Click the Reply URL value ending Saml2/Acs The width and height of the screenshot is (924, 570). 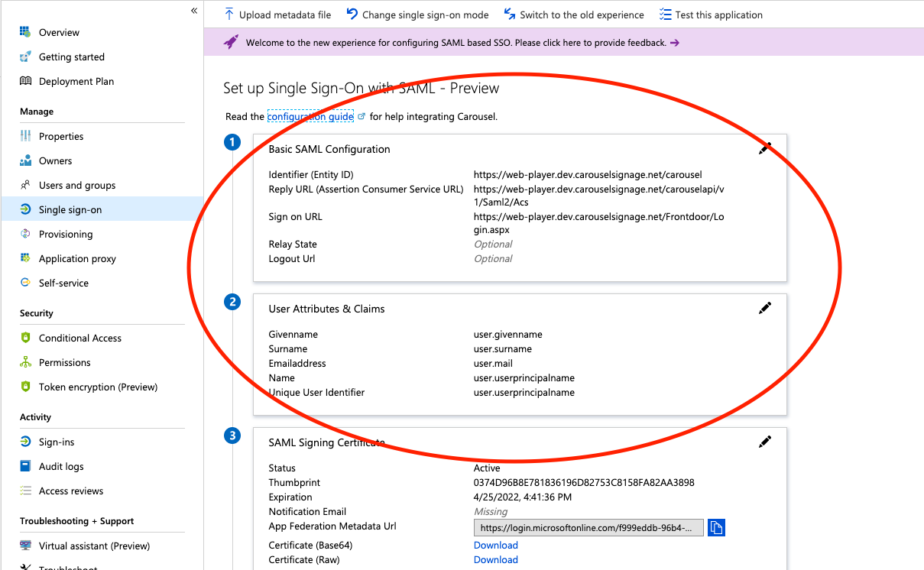tap(599, 196)
